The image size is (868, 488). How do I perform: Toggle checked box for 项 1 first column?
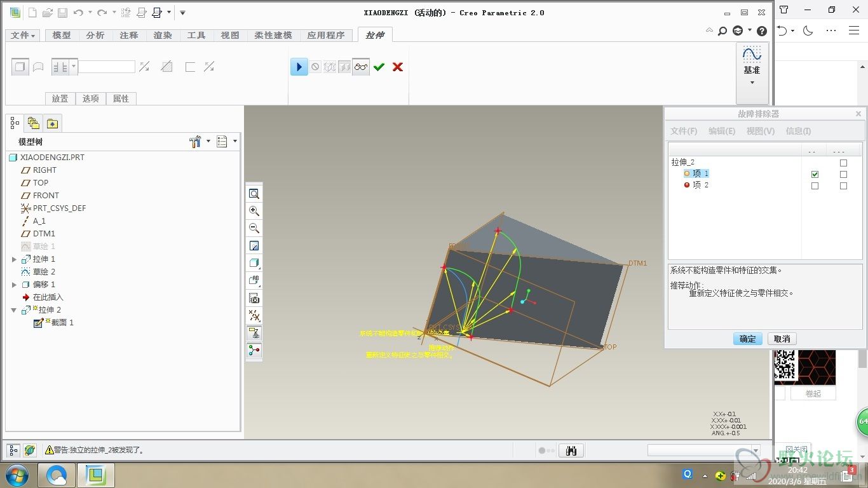[815, 174]
